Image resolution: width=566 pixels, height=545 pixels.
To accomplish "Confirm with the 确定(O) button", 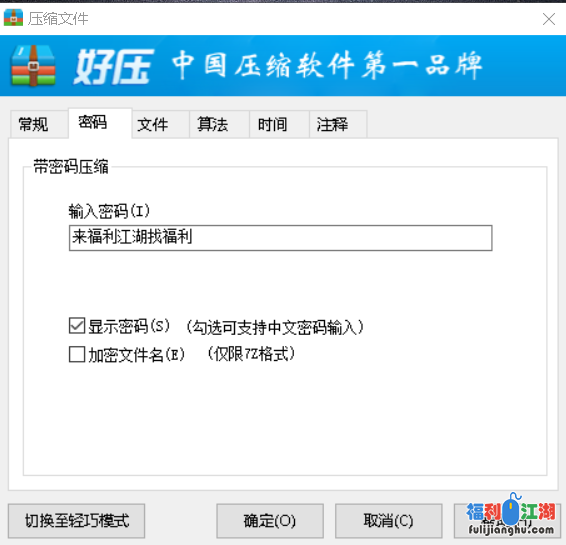I will 270,521.
